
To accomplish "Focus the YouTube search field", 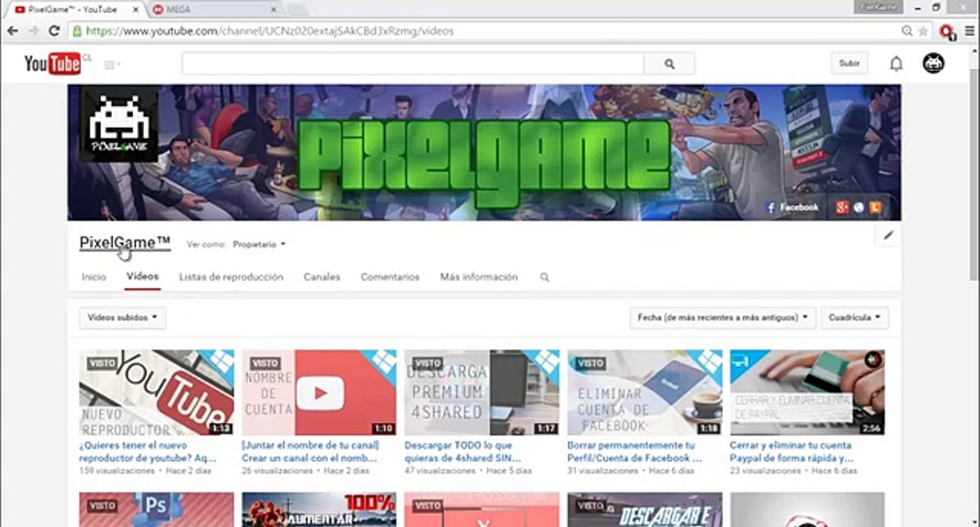I will coord(413,64).
